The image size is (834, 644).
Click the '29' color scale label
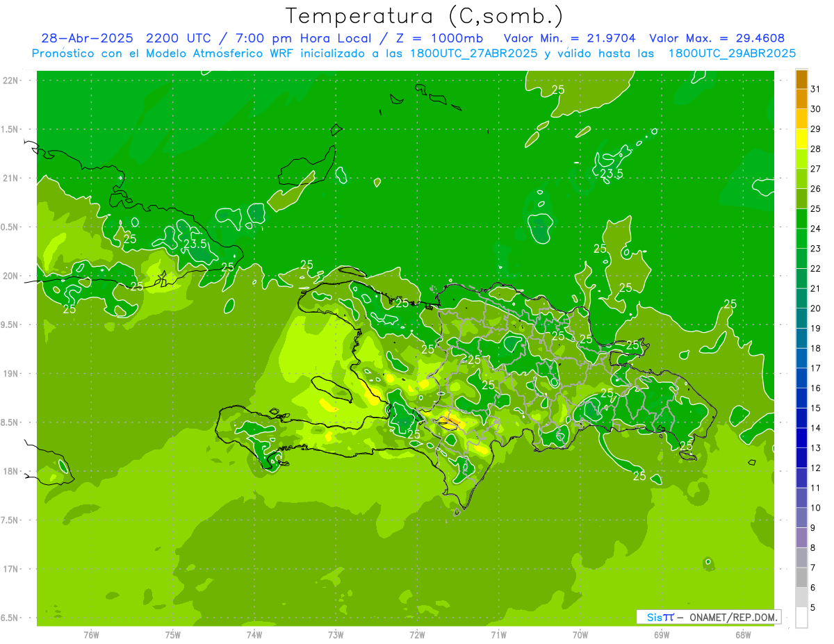[815, 129]
